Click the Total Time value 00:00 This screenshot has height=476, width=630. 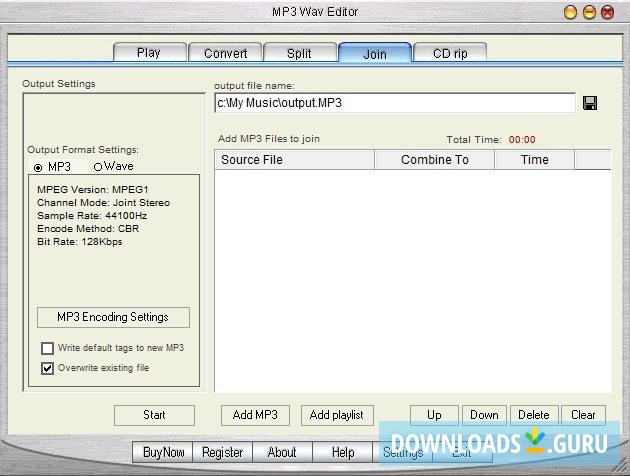tap(522, 140)
